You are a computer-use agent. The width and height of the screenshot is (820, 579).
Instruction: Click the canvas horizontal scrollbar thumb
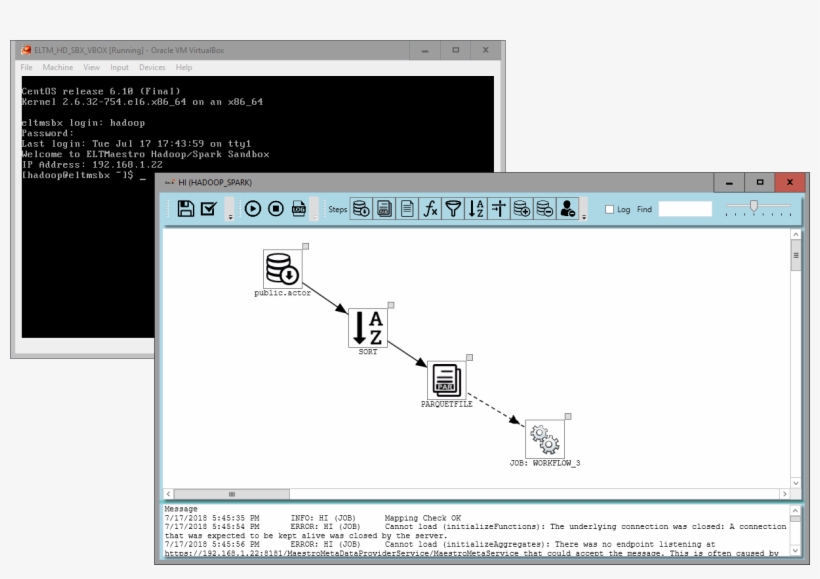[232, 494]
